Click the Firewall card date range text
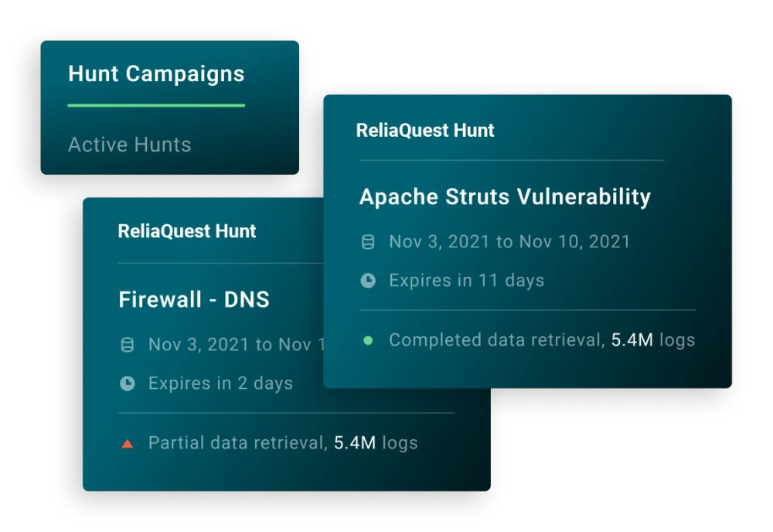 click(x=236, y=345)
